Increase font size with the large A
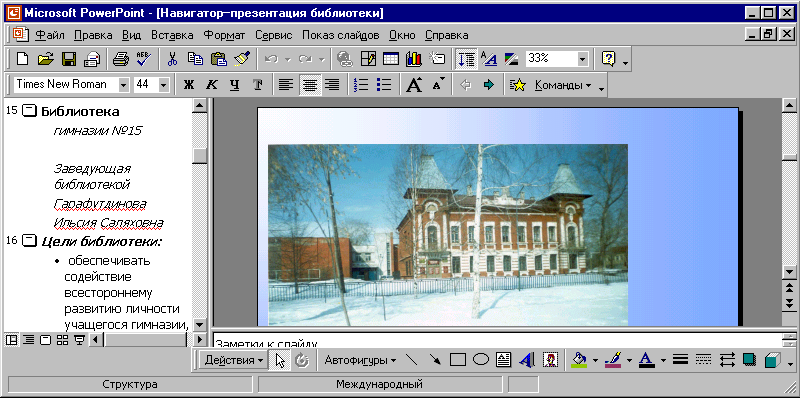Image resolution: width=800 pixels, height=398 pixels. tap(414, 85)
